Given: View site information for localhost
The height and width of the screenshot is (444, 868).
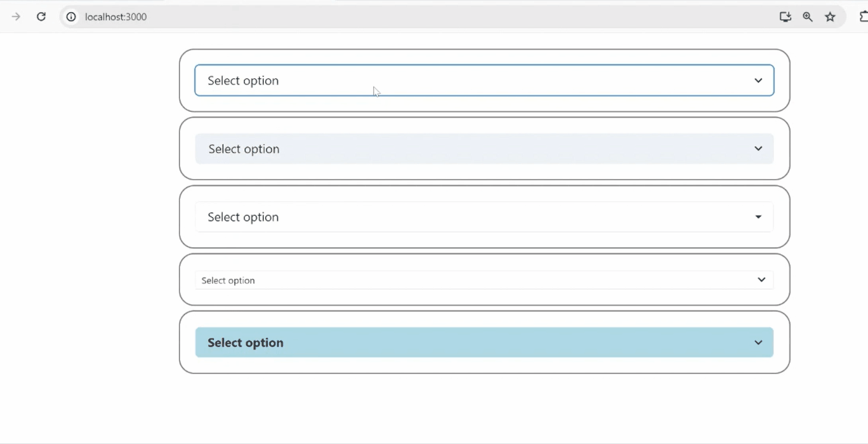Looking at the screenshot, I should [71, 17].
